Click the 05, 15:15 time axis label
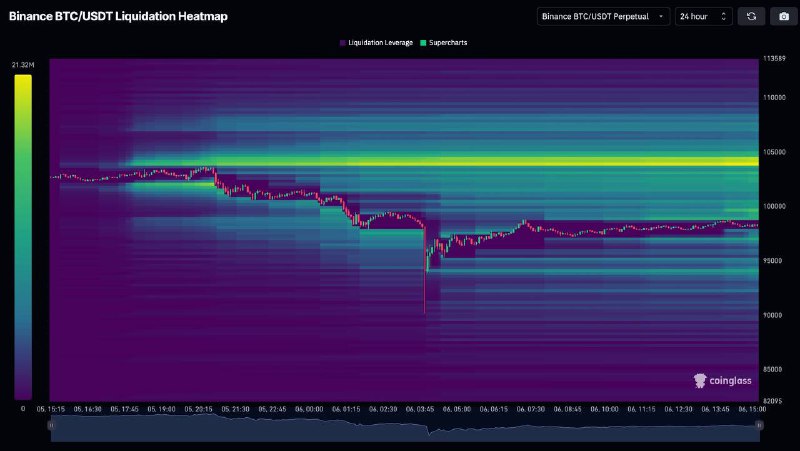The image size is (800, 451). (51, 409)
